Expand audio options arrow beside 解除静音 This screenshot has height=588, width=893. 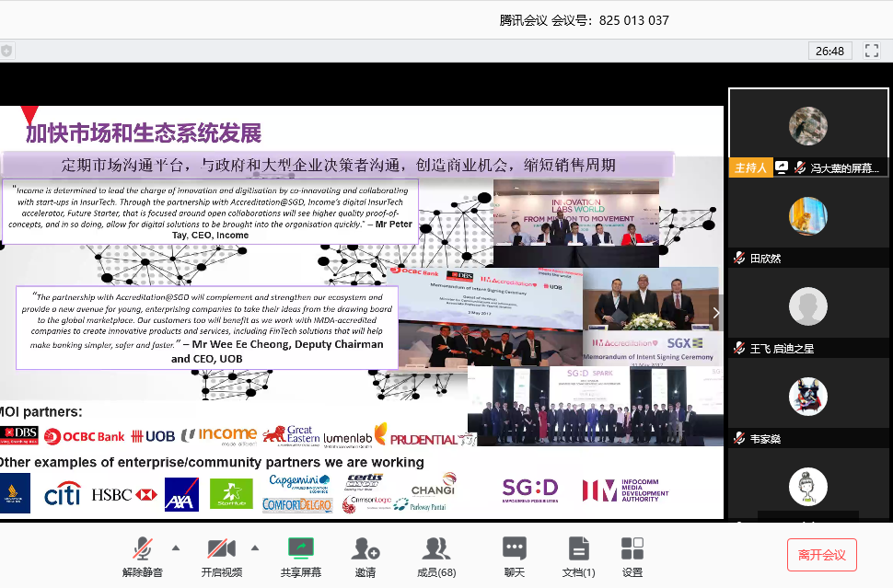point(176,548)
